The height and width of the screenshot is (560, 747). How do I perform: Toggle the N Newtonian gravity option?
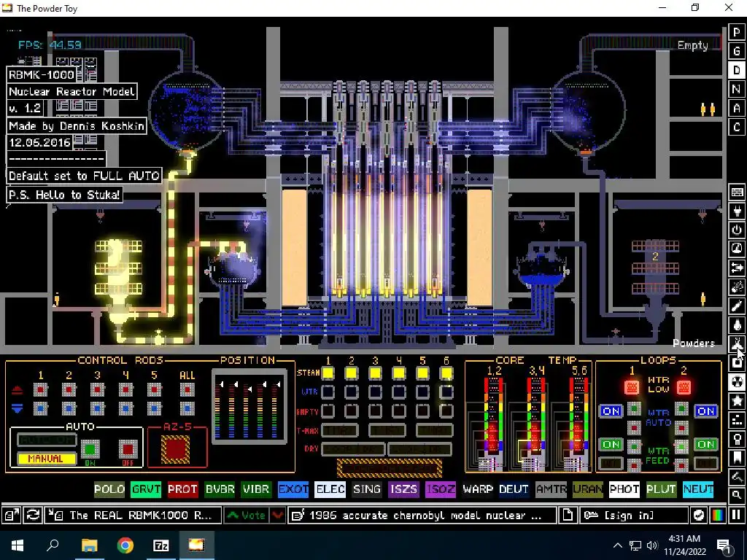click(x=737, y=90)
